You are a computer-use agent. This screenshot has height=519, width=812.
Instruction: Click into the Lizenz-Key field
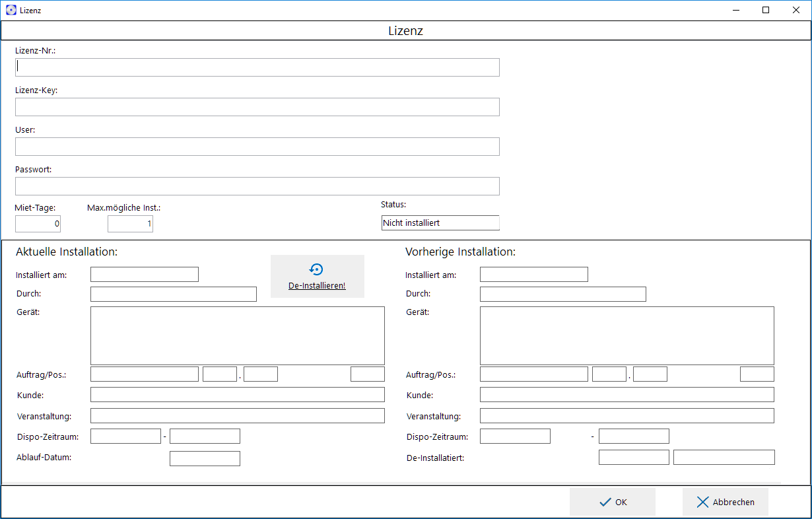pyautogui.click(x=257, y=107)
